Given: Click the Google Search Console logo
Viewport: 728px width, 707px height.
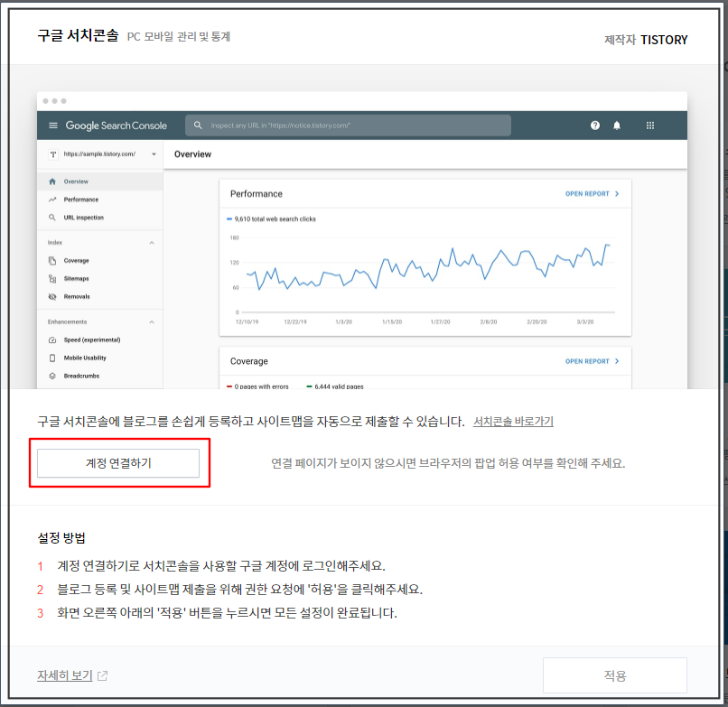Looking at the screenshot, I should (117, 126).
